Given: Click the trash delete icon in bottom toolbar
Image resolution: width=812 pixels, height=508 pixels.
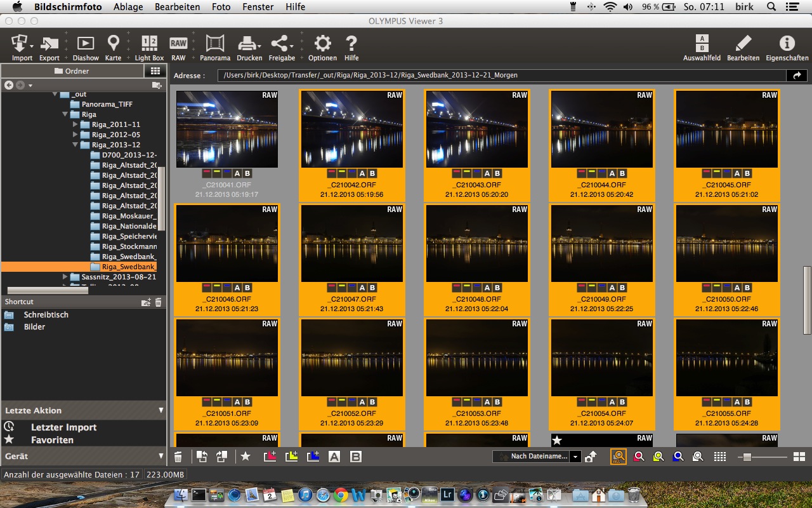Looking at the screenshot, I should [178, 457].
